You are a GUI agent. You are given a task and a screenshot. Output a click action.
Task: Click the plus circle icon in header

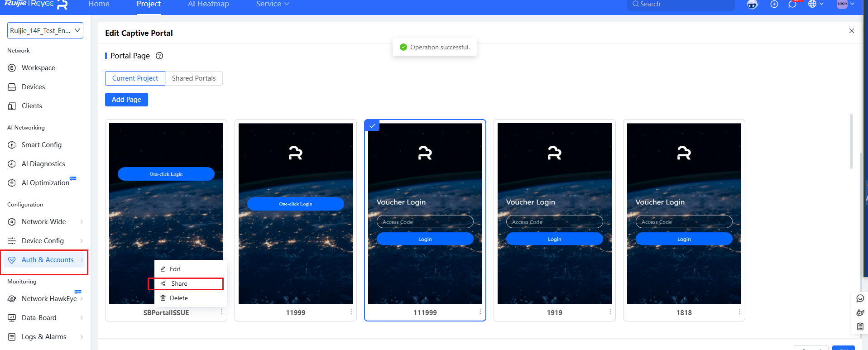774,4
